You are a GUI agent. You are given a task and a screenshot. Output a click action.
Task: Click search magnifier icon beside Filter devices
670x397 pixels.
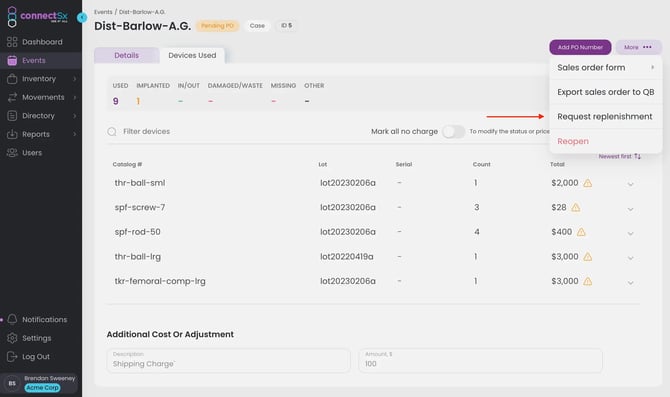click(112, 132)
